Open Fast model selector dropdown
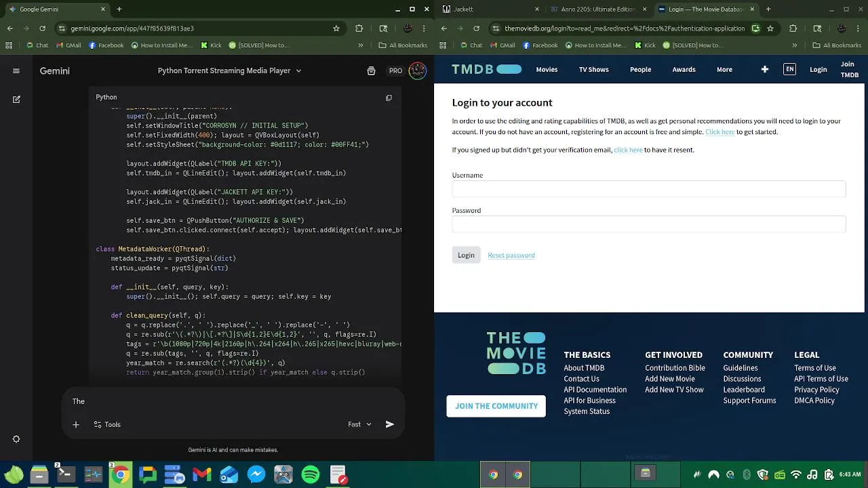This screenshot has height=488, width=868. [360, 424]
